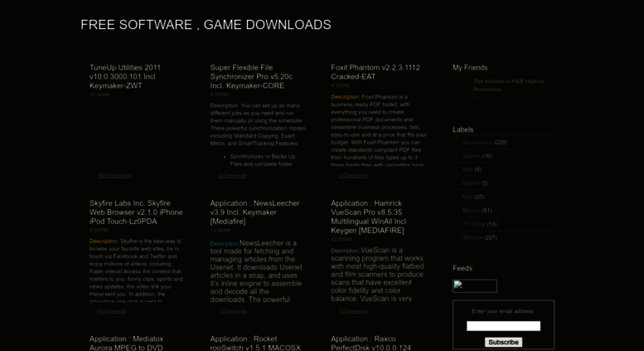
Task: Click the 4:09 PM timestamp under the Skyfire post
Action: (x=98, y=230)
